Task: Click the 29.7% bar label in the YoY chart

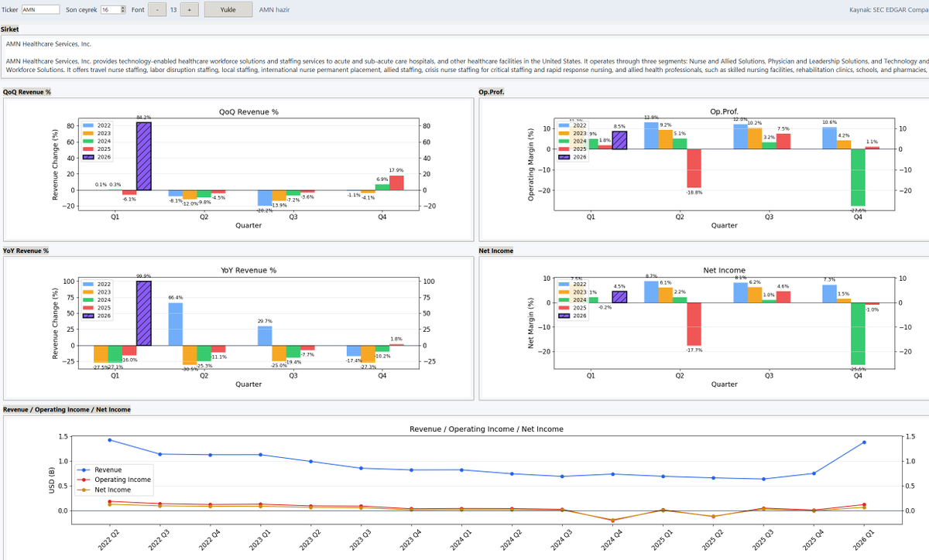Action: 264,321
